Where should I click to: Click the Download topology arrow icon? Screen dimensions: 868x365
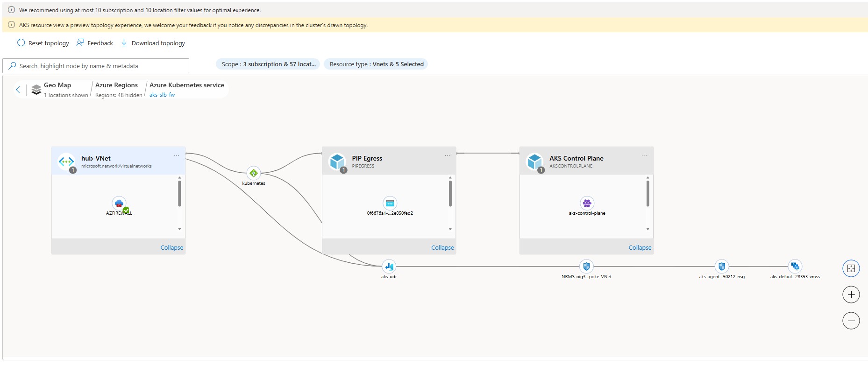pyautogui.click(x=124, y=43)
